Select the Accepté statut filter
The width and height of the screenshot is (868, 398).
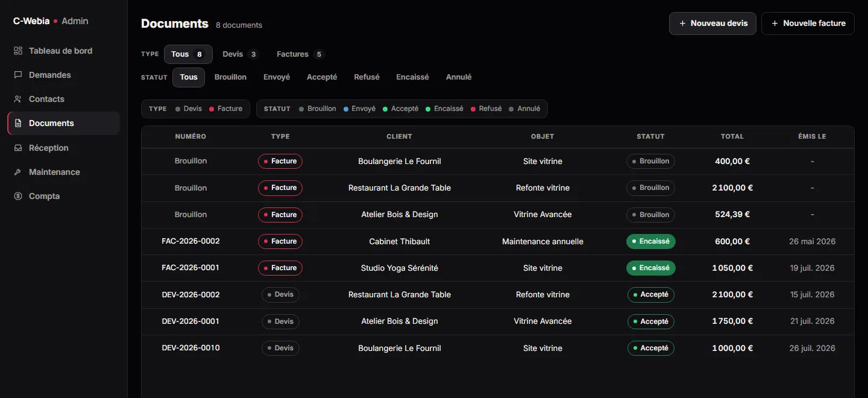click(x=322, y=77)
